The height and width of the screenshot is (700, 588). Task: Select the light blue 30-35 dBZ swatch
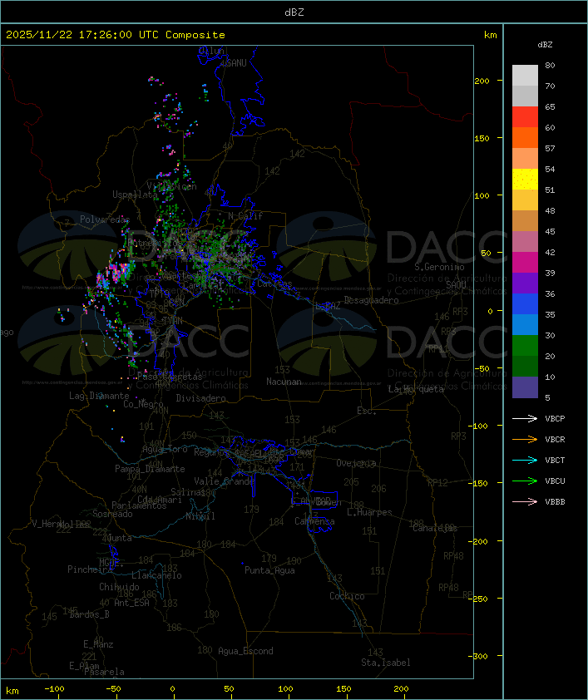(525, 324)
